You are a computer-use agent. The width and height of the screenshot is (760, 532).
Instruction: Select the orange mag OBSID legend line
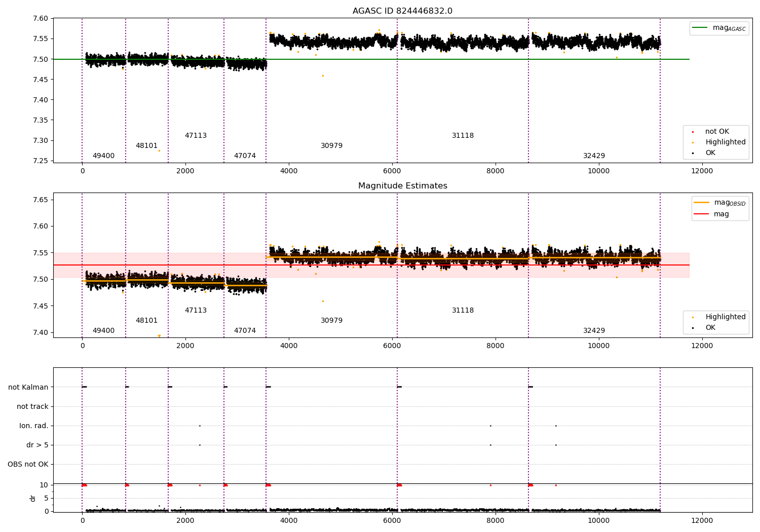[702, 203]
